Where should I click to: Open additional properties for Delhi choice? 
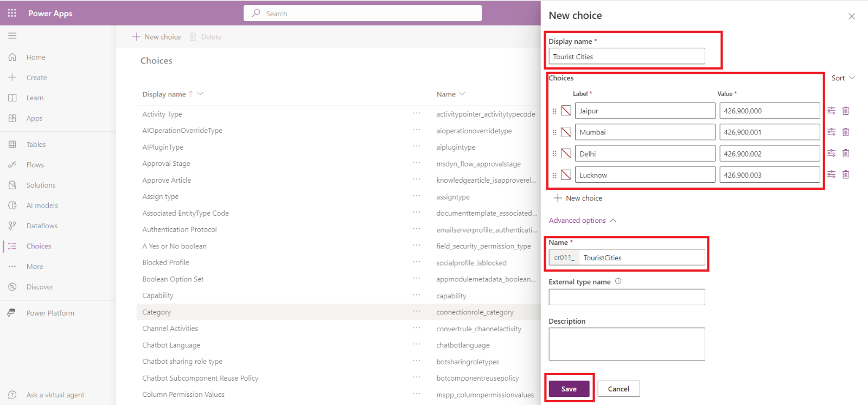tap(831, 153)
